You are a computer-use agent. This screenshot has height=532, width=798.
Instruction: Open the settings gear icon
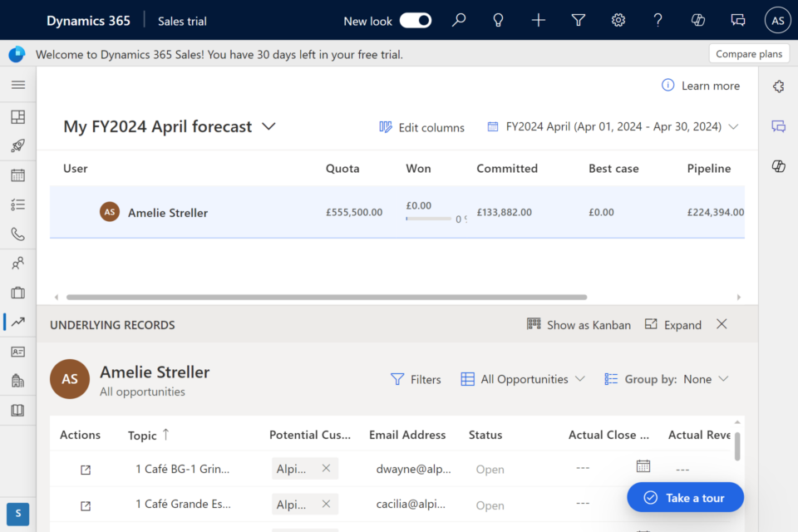pyautogui.click(x=618, y=21)
